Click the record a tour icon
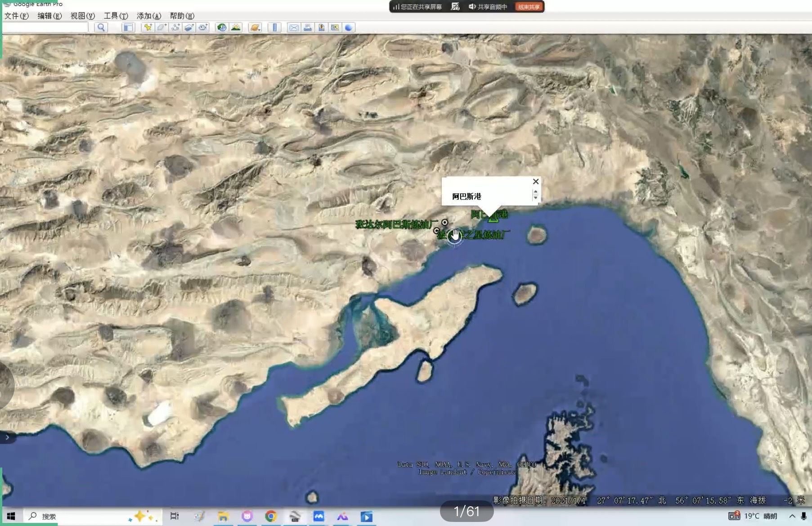 pos(203,27)
